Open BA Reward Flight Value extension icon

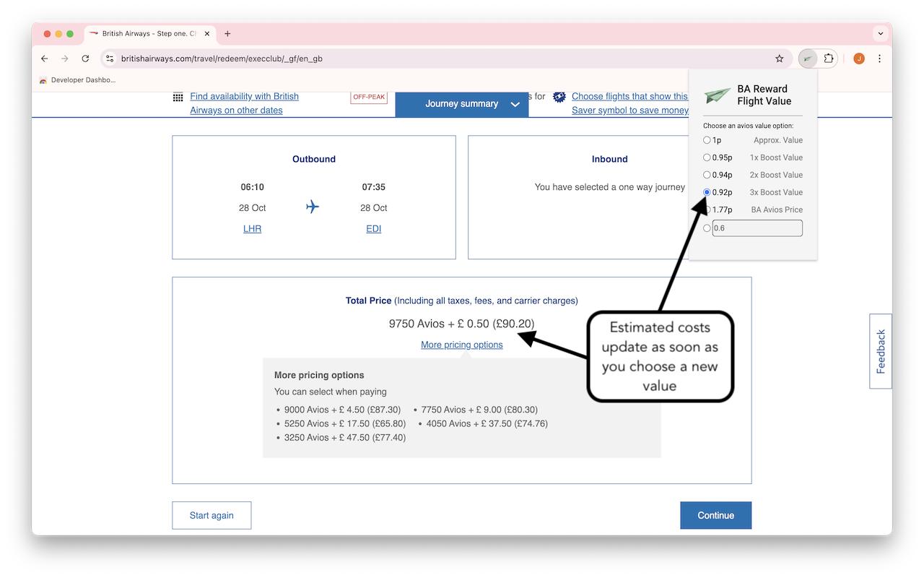point(808,59)
